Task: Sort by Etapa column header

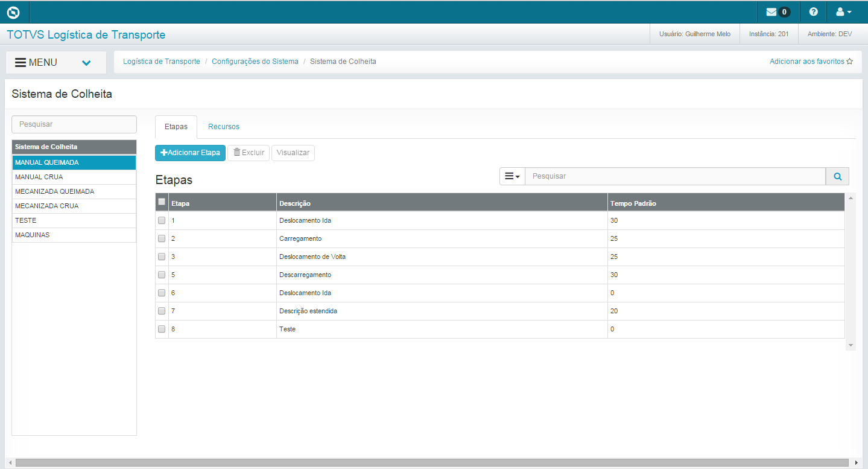Action: coord(222,202)
